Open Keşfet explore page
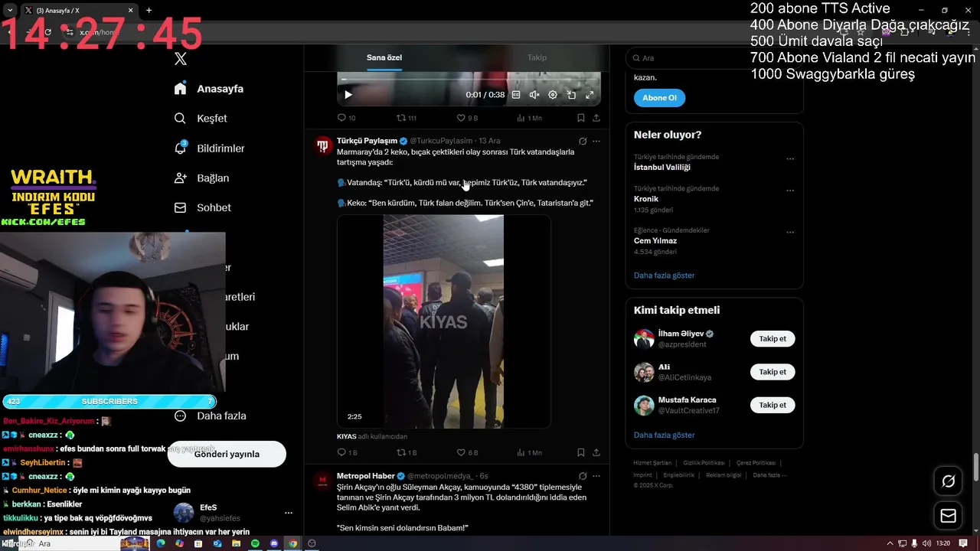The image size is (980, 551). [201, 119]
